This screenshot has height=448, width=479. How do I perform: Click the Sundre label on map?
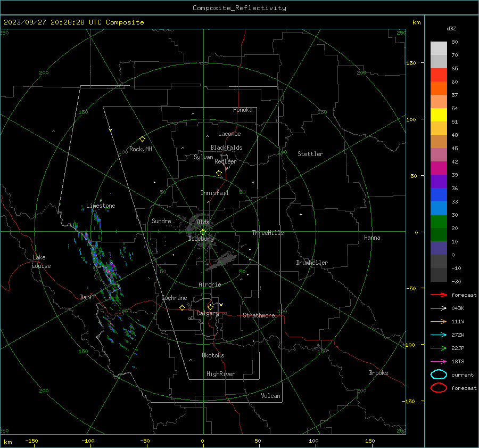[161, 221]
